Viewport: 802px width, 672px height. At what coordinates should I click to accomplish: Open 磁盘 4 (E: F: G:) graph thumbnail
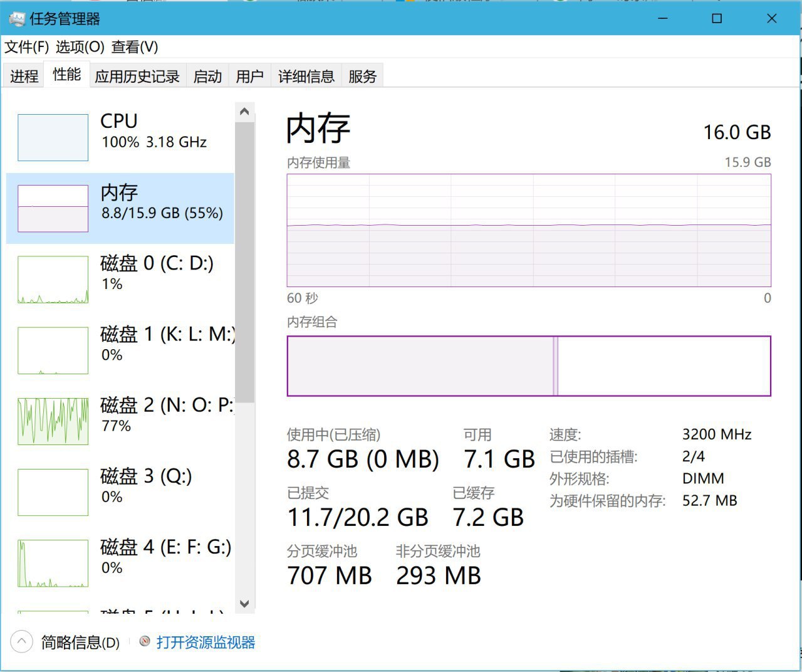(x=53, y=563)
